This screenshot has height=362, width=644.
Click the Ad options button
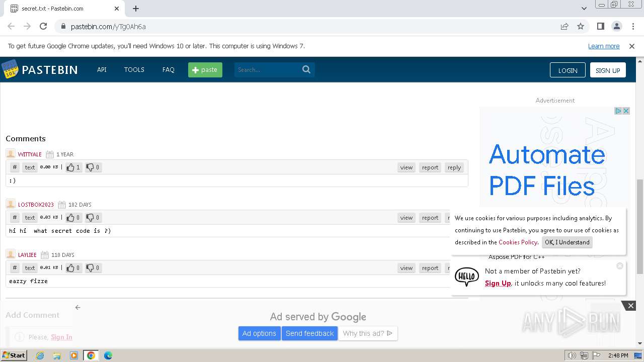click(259, 333)
